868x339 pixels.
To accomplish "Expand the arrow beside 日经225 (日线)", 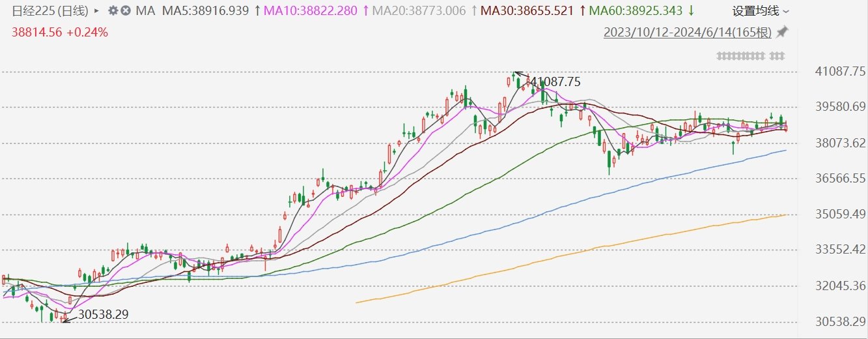I will tap(97, 11).
